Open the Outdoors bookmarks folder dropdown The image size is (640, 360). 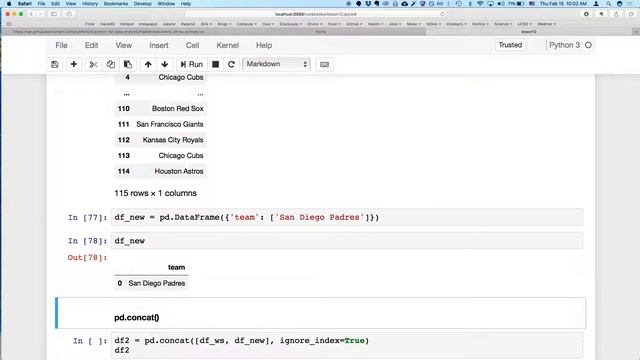[x=456, y=24]
